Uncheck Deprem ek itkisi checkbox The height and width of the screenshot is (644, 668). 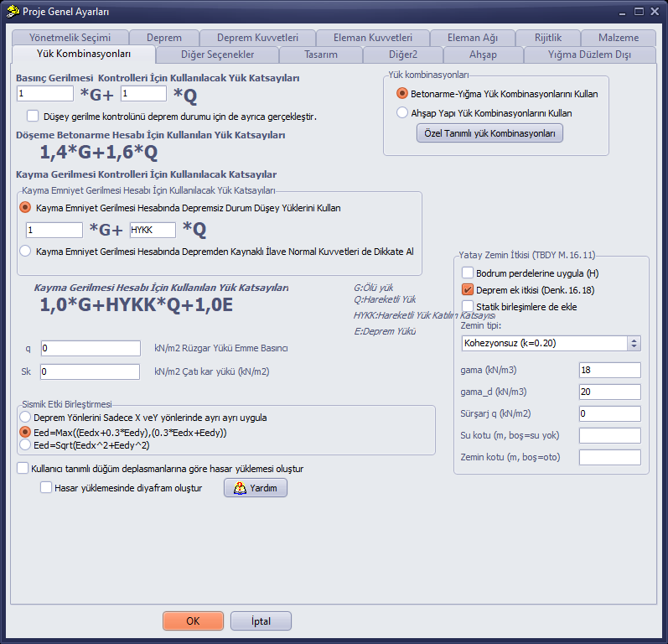coord(468,290)
